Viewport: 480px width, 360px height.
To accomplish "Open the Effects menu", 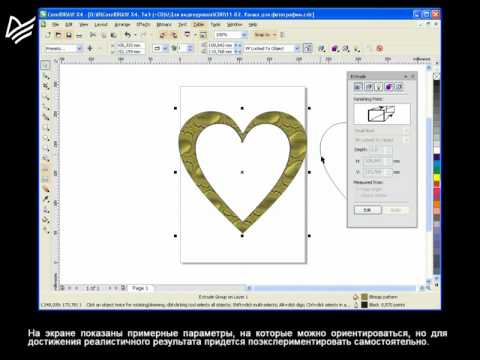I will pyautogui.click(x=143, y=25).
